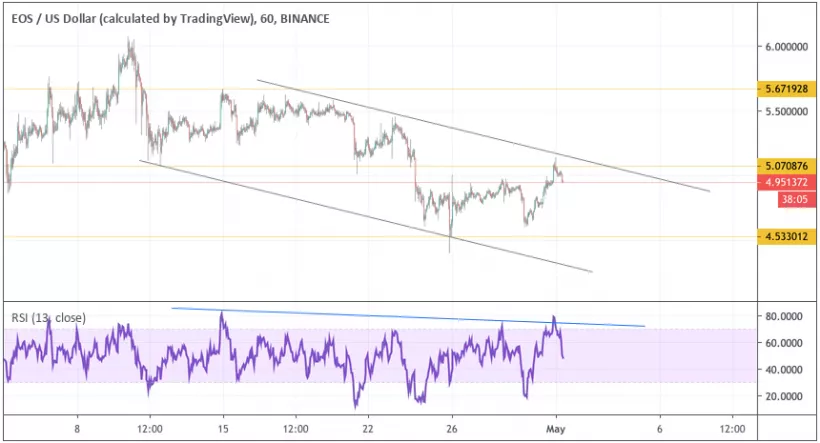Click the 40.0000 RSI scale value
Screen dimensions: 820x443
tap(783, 370)
